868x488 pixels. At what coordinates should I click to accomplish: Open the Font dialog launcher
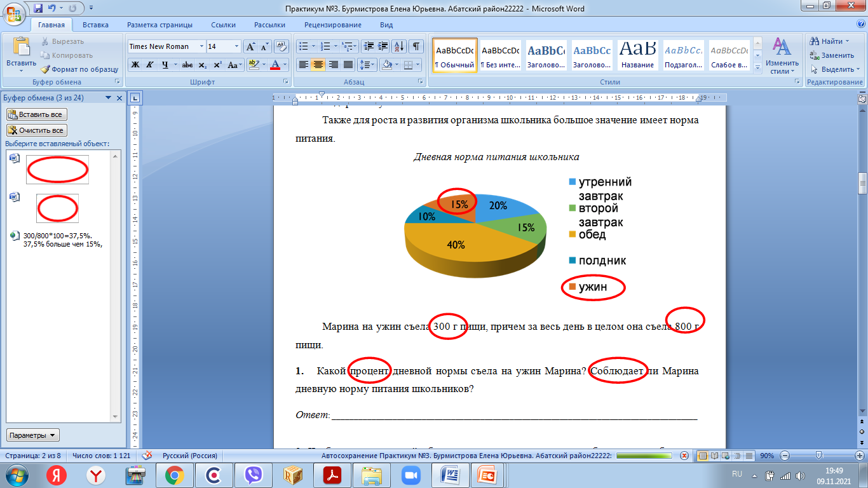click(x=286, y=82)
